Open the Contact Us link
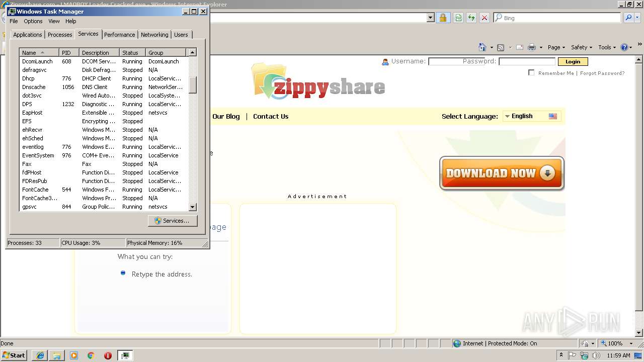This screenshot has width=644, height=362. (271, 116)
